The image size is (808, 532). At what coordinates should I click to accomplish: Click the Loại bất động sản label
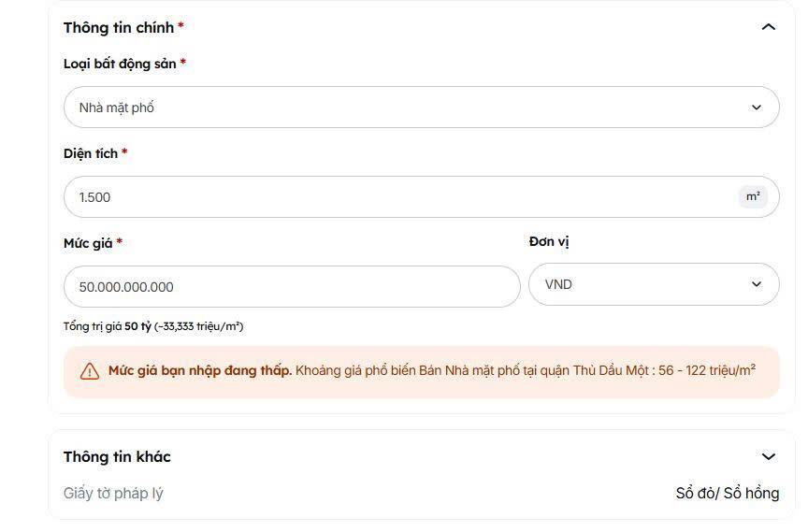pos(120,64)
